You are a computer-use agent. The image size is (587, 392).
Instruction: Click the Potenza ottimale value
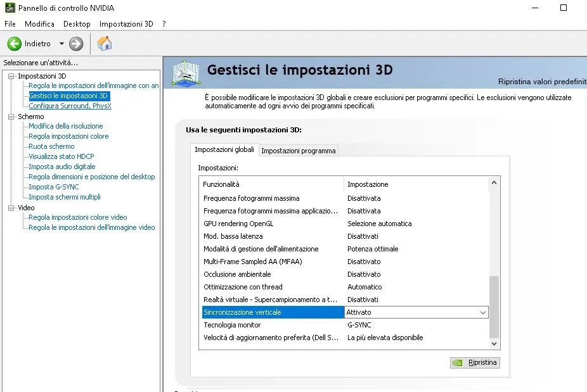(x=373, y=249)
